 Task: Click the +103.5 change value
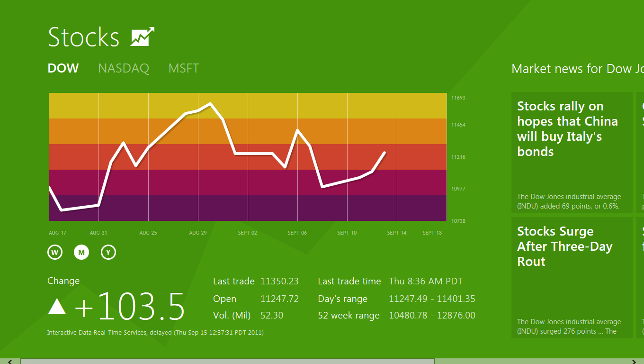129,307
